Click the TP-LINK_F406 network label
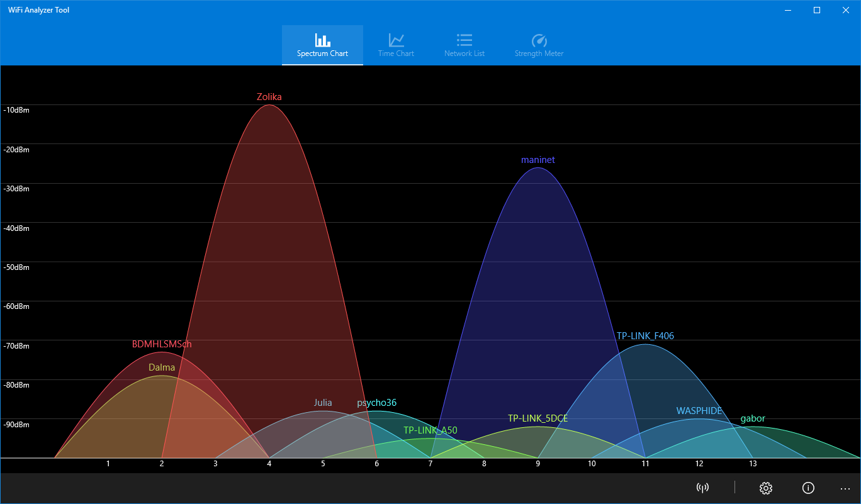This screenshot has width=861, height=504. point(644,336)
